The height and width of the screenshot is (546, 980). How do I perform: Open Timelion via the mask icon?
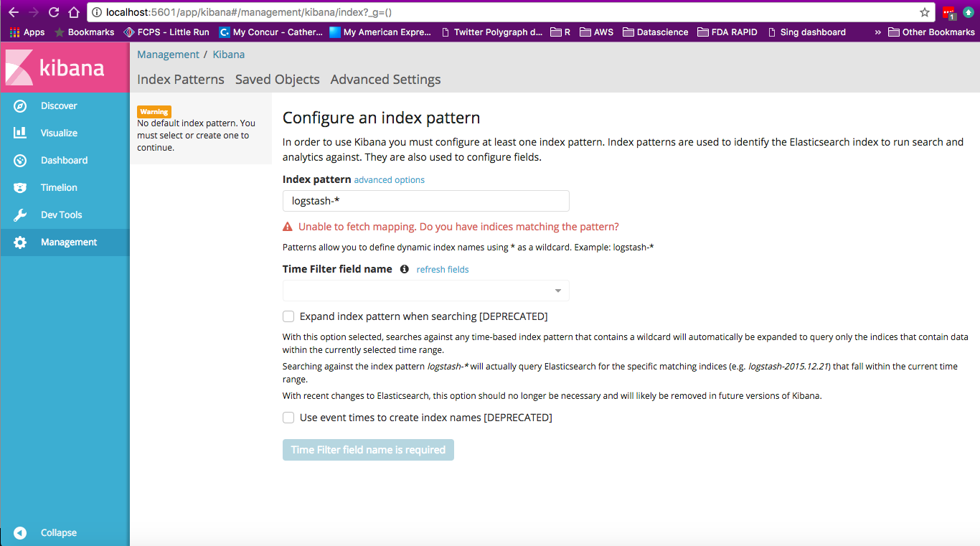point(20,188)
